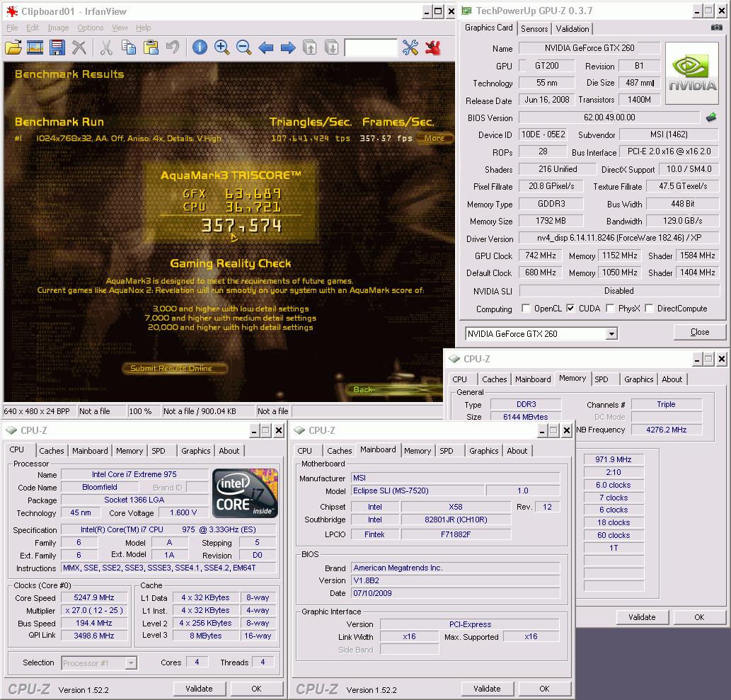Click previous page icon in IrfanView toolbar
Screen dimensions: 731x700
pyautogui.click(x=309, y=47)
